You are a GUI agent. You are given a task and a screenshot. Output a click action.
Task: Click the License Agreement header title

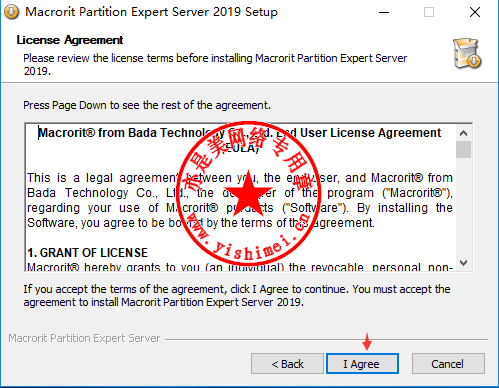70,40
